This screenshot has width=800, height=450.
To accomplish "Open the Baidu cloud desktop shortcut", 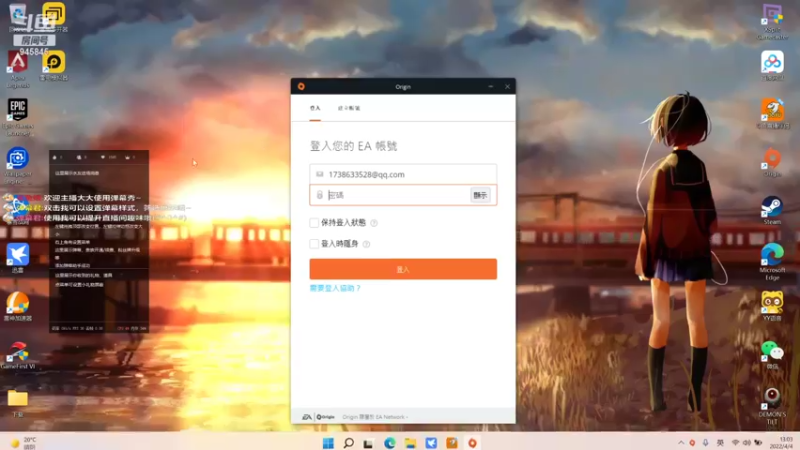I will [x=772, y=65].
